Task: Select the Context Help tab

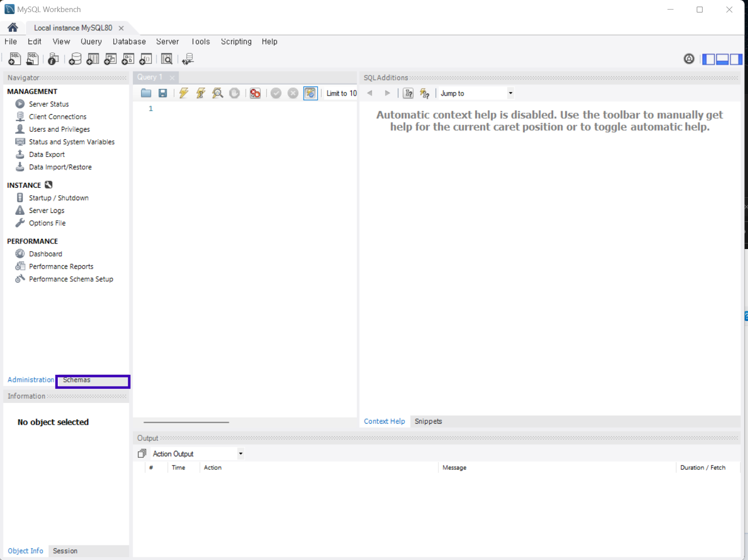Action: (x=385, y=422)
